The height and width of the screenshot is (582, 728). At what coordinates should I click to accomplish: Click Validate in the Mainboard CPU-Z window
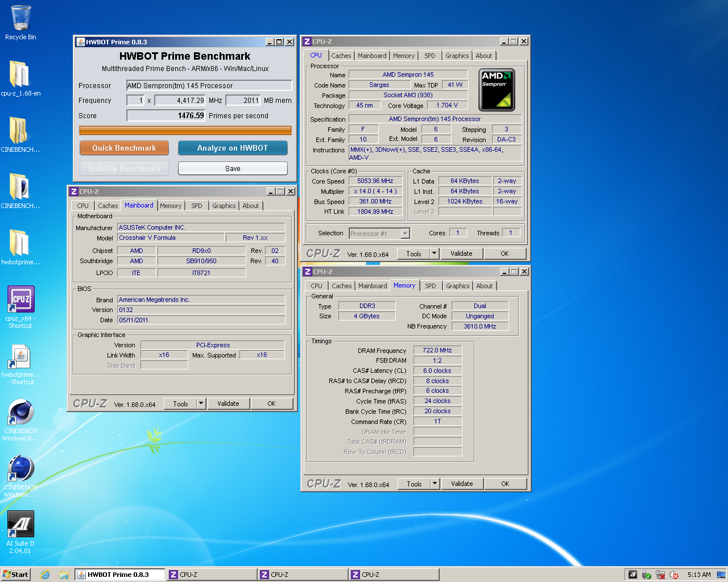click(228, 404)
